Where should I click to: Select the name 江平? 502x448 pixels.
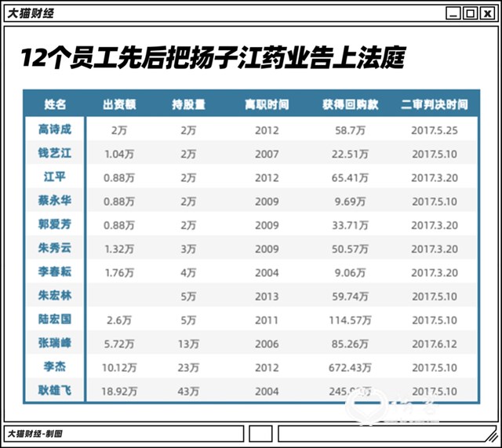55,177
